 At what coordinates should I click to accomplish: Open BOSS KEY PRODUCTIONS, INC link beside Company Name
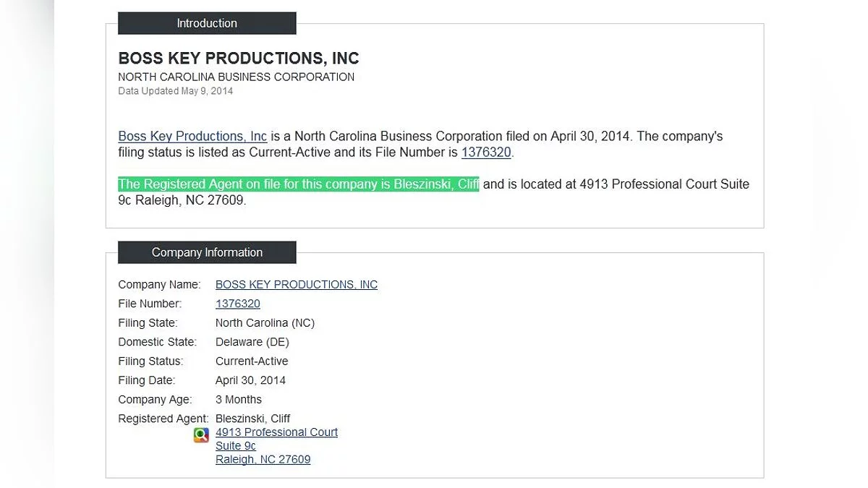coord(296,285)
